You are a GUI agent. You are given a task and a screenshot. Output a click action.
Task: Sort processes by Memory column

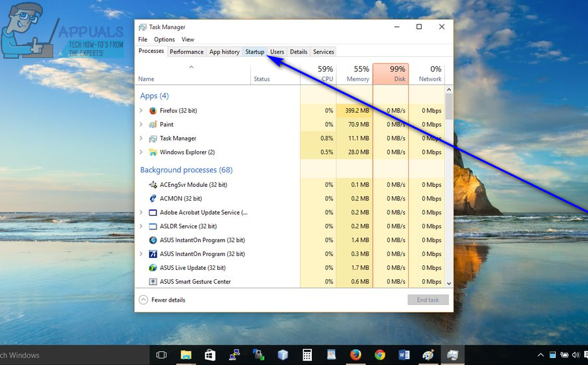coord(354,74)
